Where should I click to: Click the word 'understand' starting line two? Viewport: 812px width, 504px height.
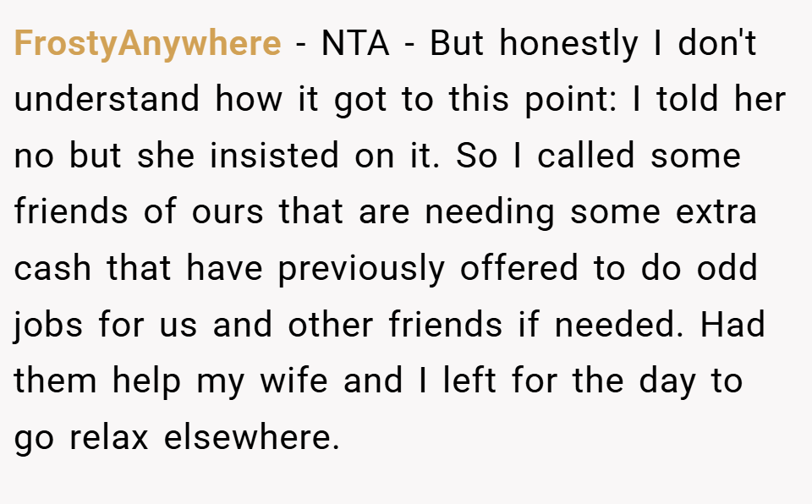107,98
